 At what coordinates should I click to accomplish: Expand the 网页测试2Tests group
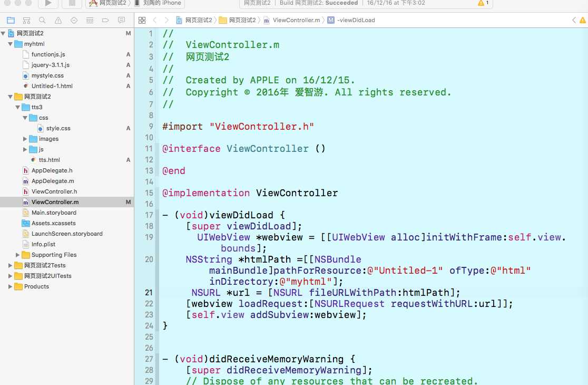[x=11, y=265]
